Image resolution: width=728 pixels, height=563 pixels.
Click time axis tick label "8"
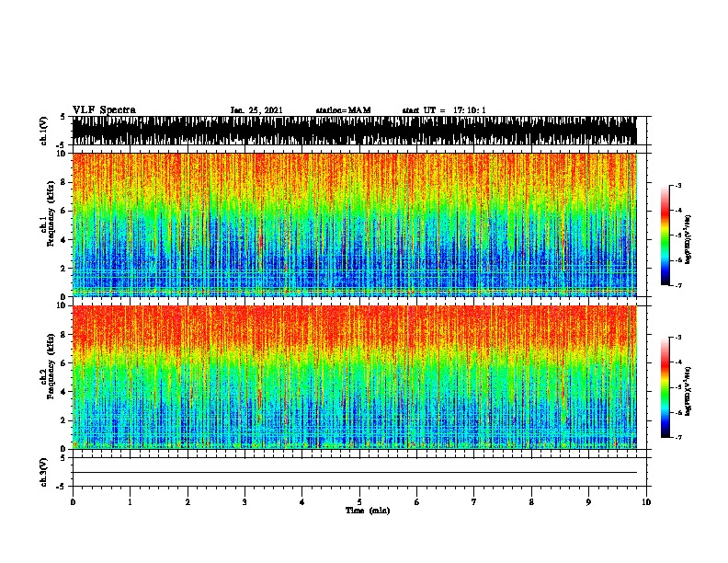coord(531,502)
